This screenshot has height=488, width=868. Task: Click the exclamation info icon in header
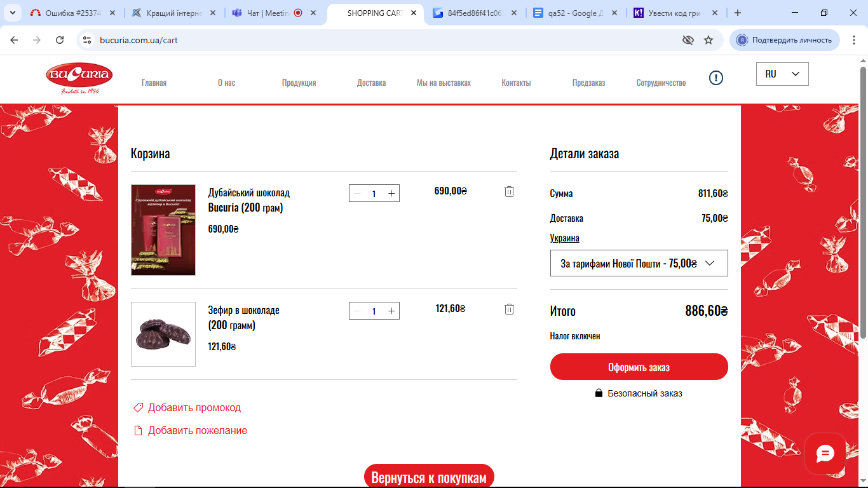(x=716, y=78)
